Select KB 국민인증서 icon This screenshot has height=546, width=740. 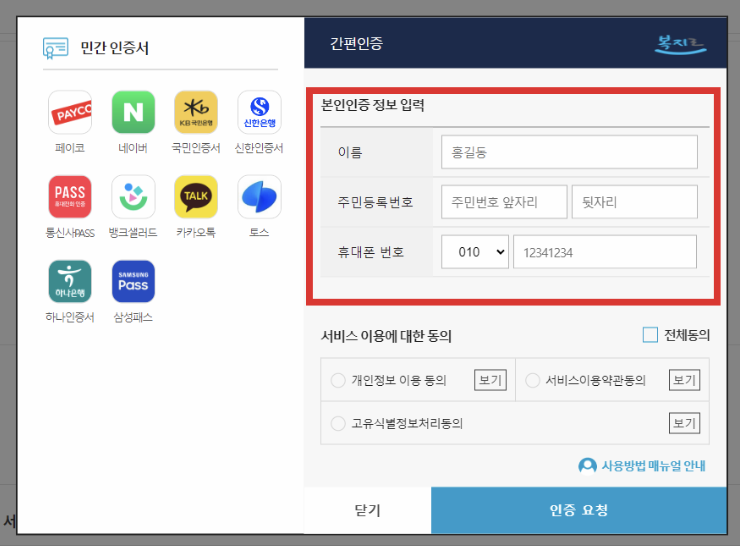click(196, 112)
